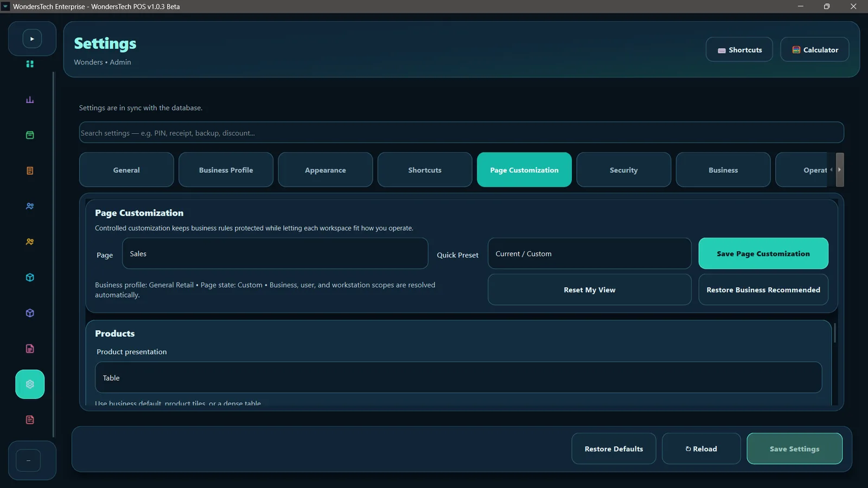This screenshot has width=868, height=488.
Task: Switch to the Appearance tab
Action: (325, 170)
